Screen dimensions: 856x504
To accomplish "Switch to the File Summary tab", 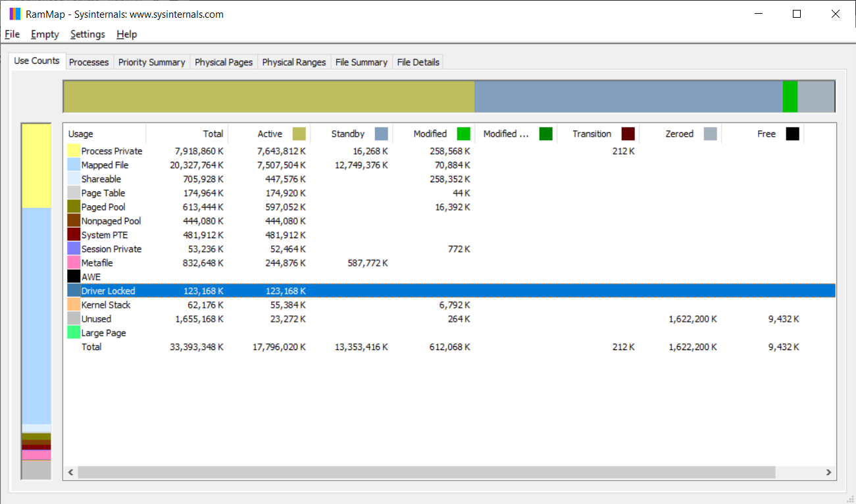I will tap(361, 62).
